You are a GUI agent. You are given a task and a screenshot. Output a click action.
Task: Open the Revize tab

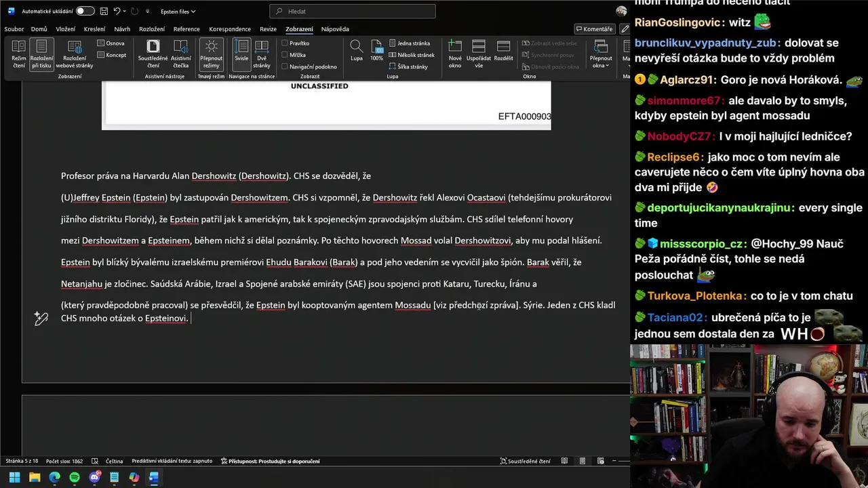(268, 29)
